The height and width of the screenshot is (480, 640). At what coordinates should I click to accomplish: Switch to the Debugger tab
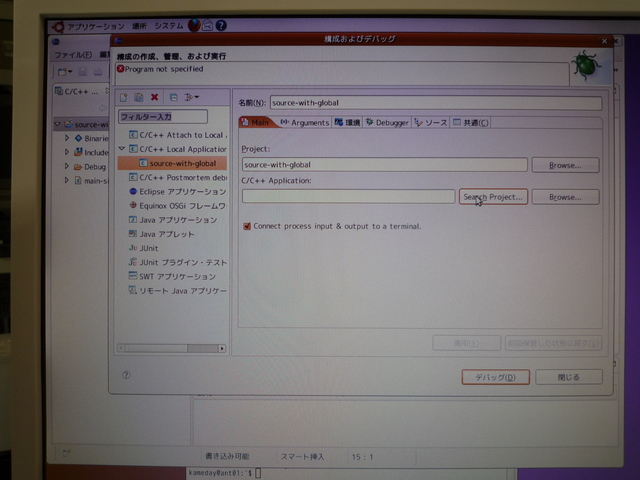[x=387, y=122]
